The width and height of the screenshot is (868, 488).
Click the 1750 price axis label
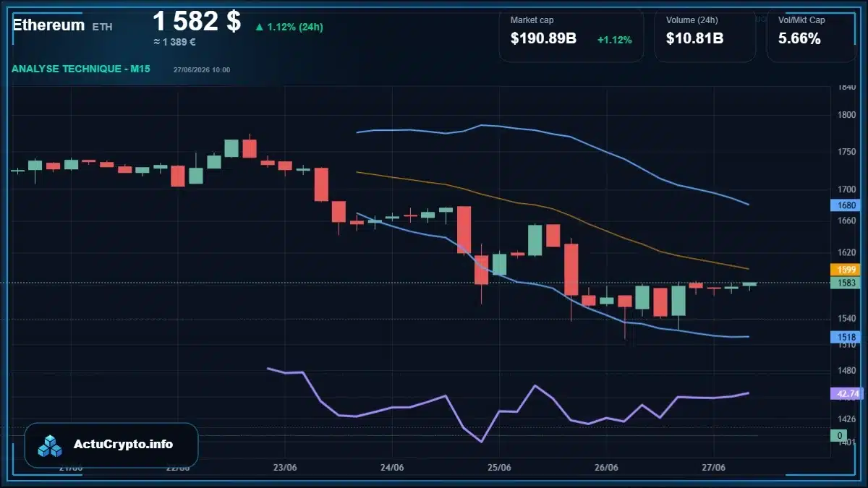pos(846,152)
